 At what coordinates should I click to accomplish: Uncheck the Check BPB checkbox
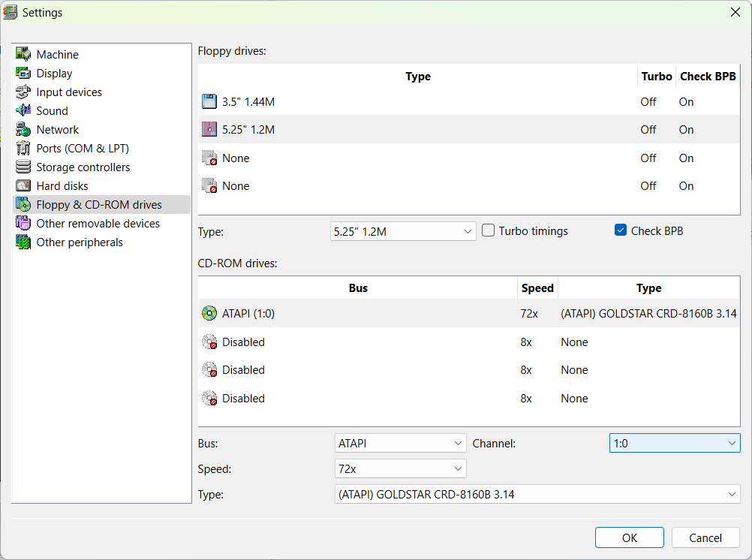621,231
